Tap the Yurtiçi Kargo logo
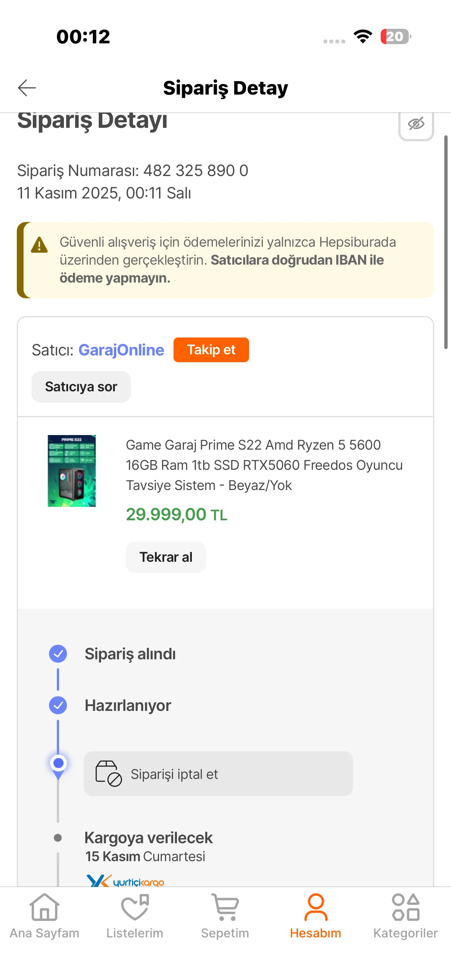The width and height of the screenshot is (451, 980). click(126, 880)
